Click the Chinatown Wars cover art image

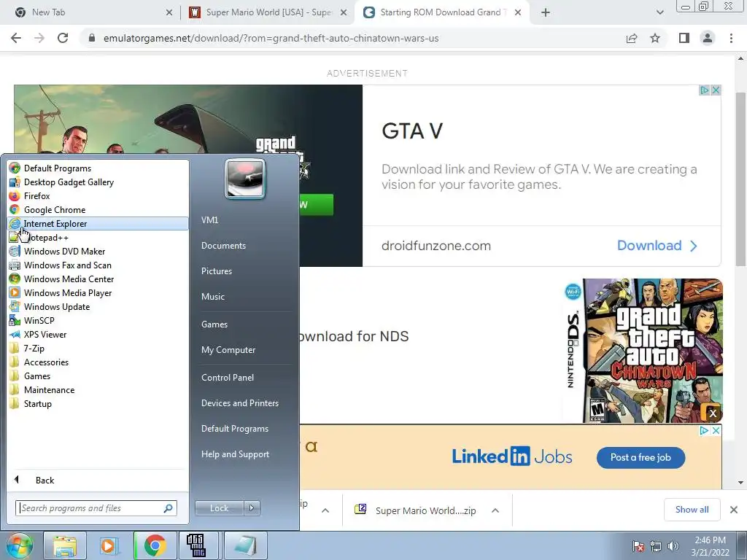[643, 351]
